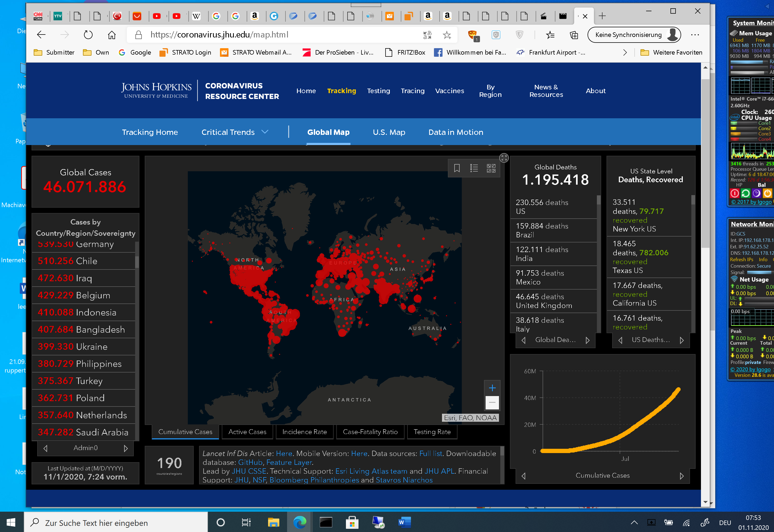Screen dimensions: 774x532
Task: Go to browser home page icon
Action: tap(112, 35)
